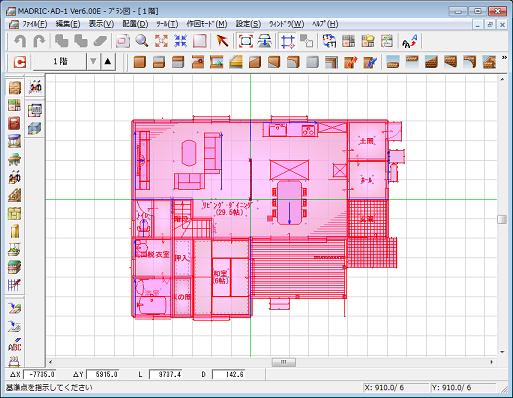Open the ウィンドウ(W) menu
This screenshot has height=398, width=513.
286,24
